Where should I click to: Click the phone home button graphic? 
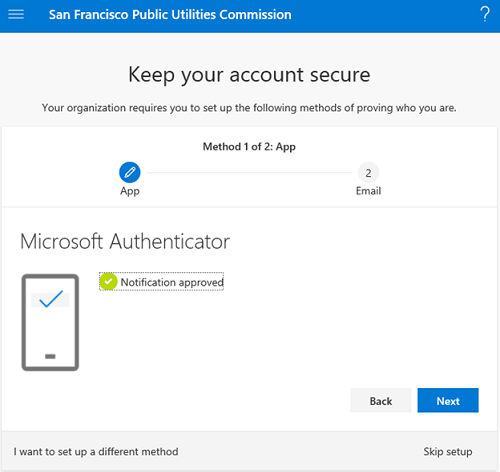click(50, 356)
